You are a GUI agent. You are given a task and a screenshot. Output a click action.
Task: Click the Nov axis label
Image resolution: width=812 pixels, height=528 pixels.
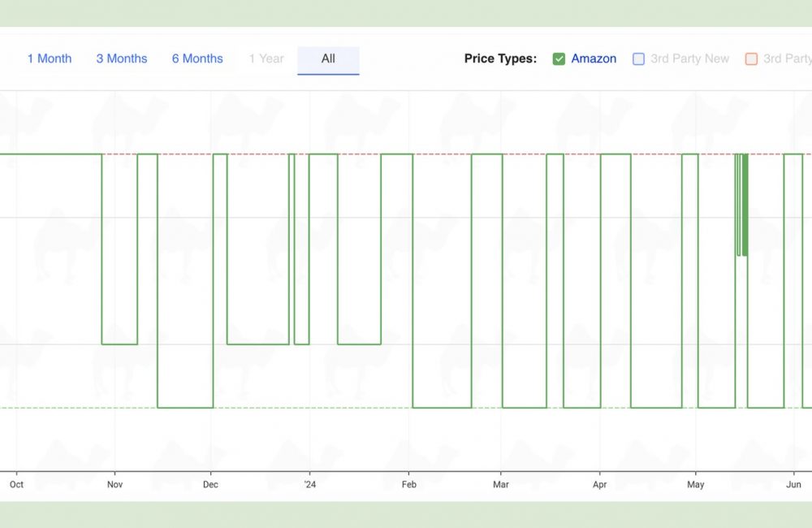(115, 485)
